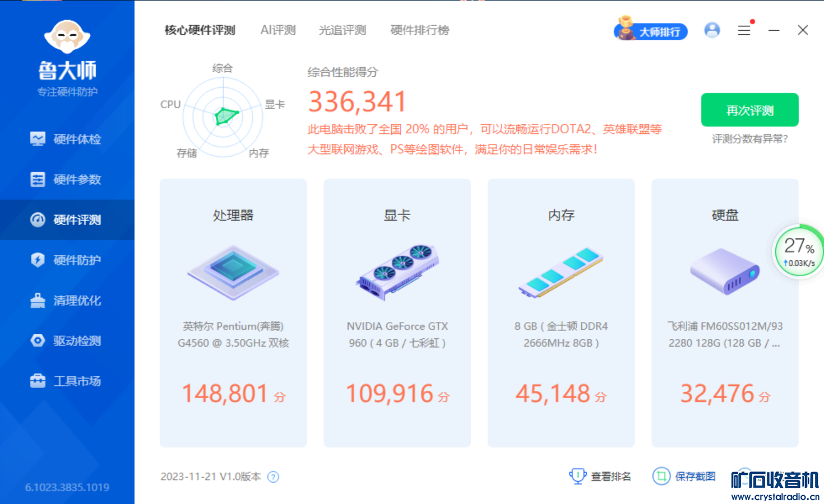Screen dimensions: 824x504
Task: Click NVIDIA GeForce GTX 960 description
Action: [397, 334]
